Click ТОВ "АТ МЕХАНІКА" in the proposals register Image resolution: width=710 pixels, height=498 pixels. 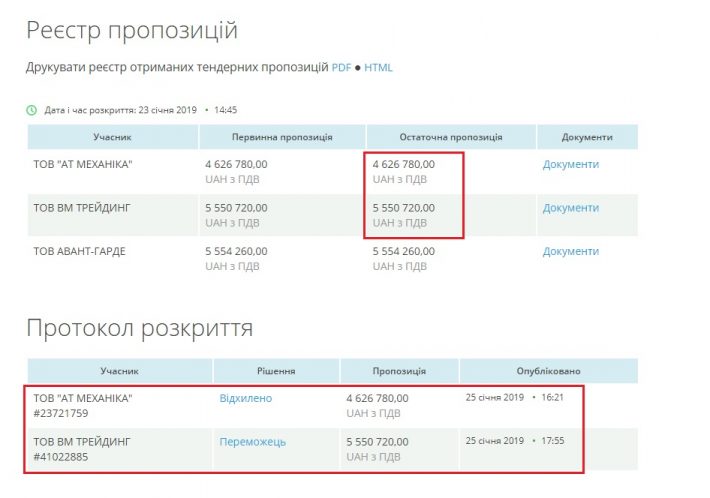click(83, 164)
